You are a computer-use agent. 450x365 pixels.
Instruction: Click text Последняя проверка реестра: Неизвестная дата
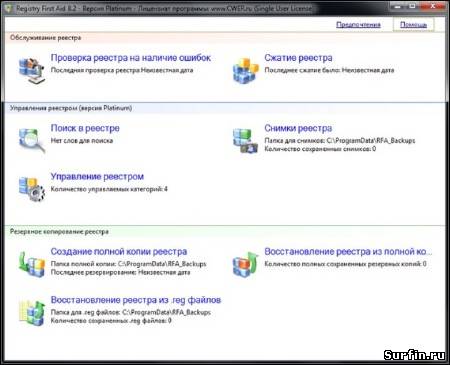coord(122,70)
